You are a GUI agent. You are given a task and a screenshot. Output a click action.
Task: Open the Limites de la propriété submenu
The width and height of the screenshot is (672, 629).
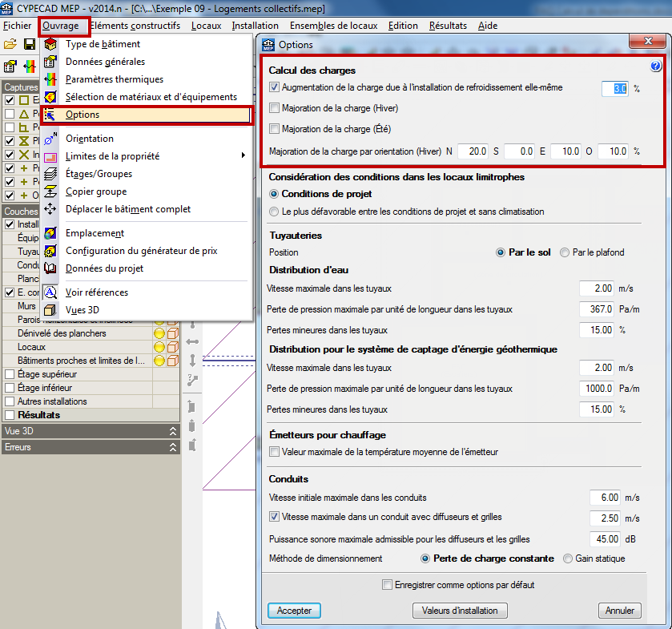coord(112,156)
